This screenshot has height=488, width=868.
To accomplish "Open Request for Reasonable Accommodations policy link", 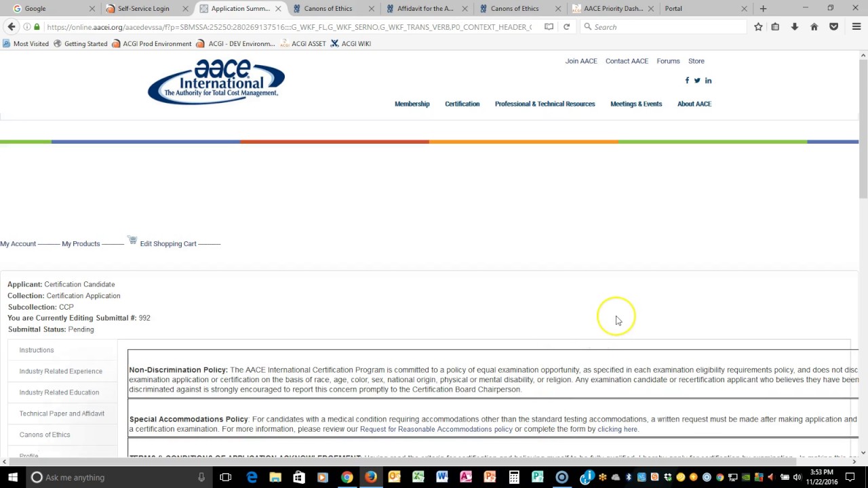I will pyautogui.click(x=436, y=429).
